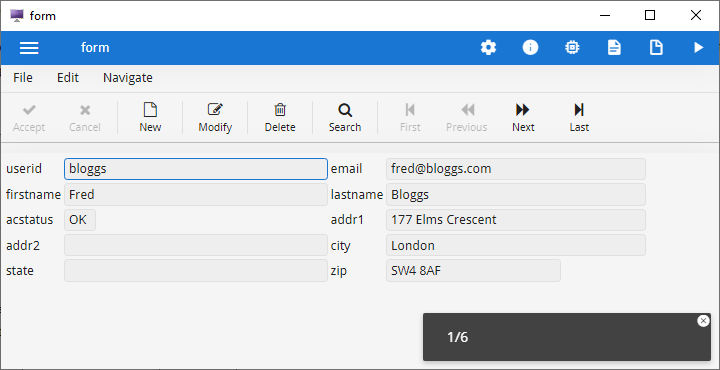Click the addr2 label

23,246
